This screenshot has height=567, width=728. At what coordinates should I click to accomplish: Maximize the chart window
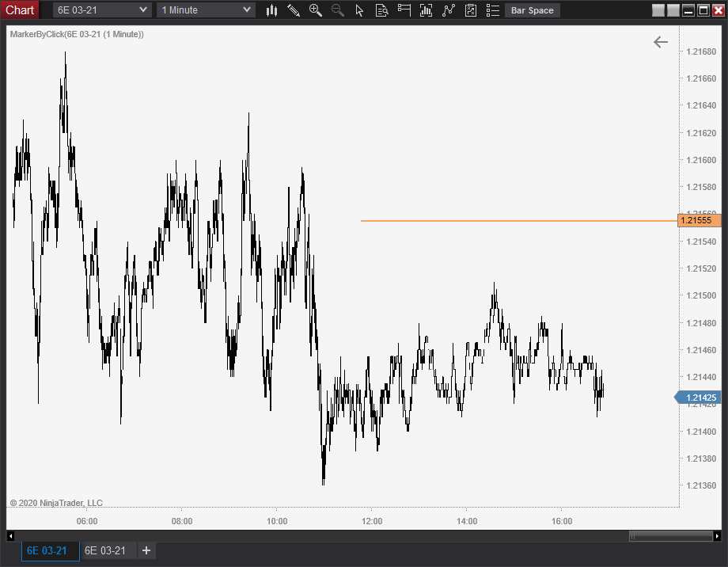[703, 10]
